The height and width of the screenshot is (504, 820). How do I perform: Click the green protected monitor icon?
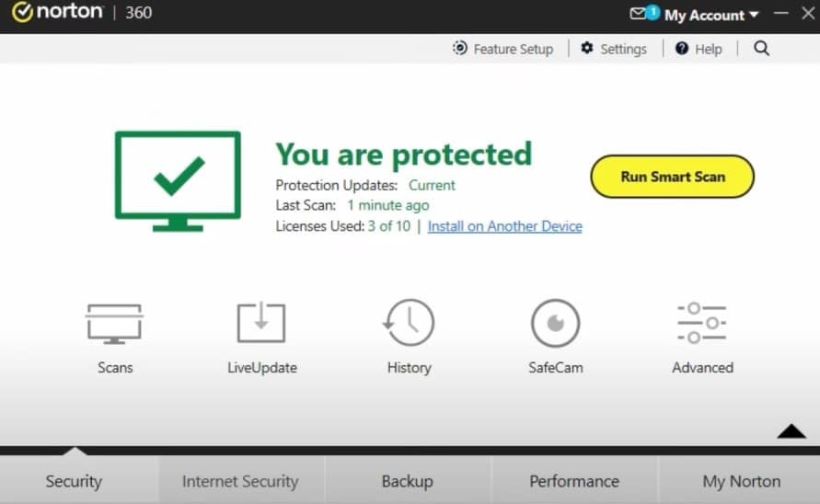(x=178, y=181)
